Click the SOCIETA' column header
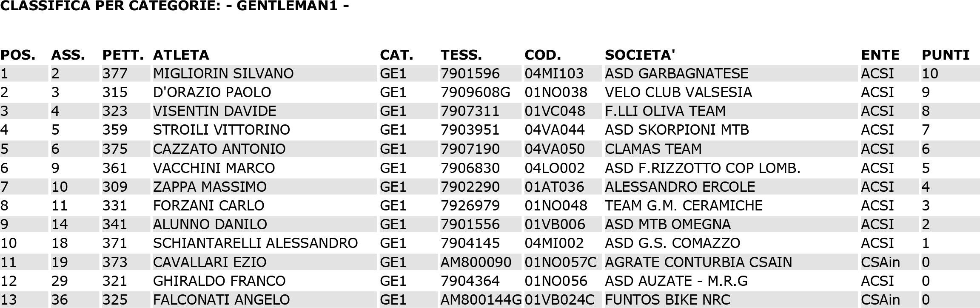The height and width of the screenshot is (308, 980). 640,55
